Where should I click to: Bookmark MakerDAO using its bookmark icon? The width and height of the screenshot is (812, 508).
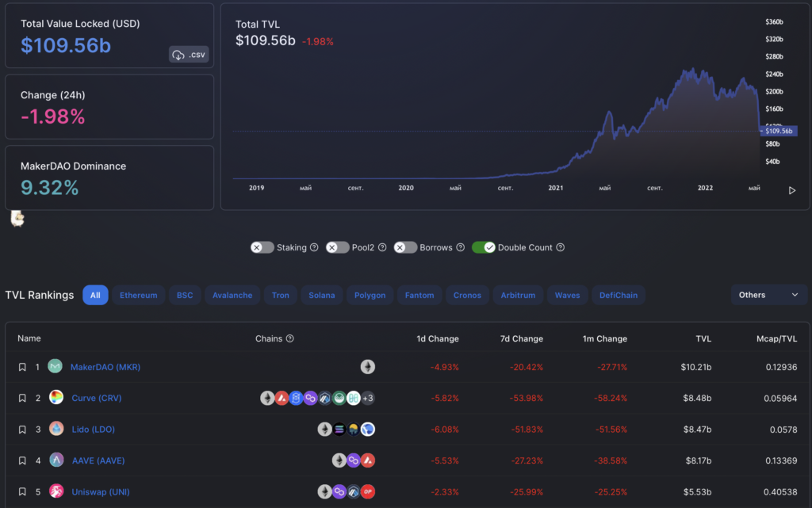(22, 366)
